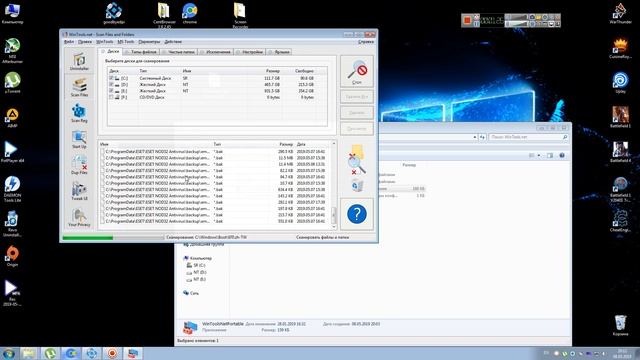The height and width of the screenshot is (360, 640).
Task: Uncheck the [D:] hard disk checkbox
Action: 111,84
